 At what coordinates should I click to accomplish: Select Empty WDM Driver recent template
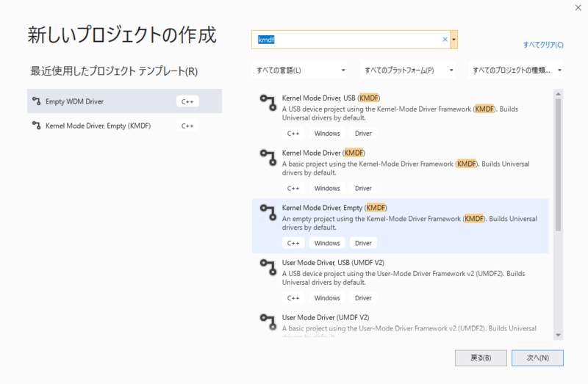pyautogui.click(x=124, y=101)
